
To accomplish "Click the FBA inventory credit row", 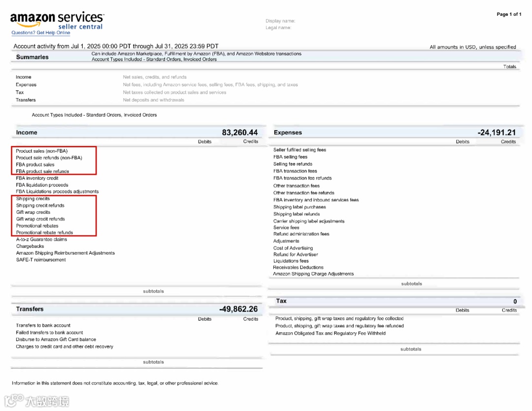I will tap(37, 178).
